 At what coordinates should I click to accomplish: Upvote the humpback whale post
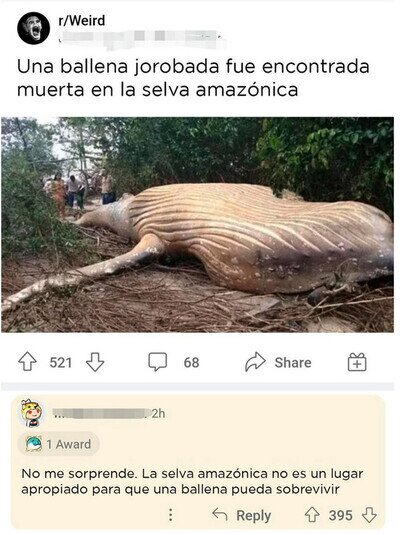[x=27, y=362]
